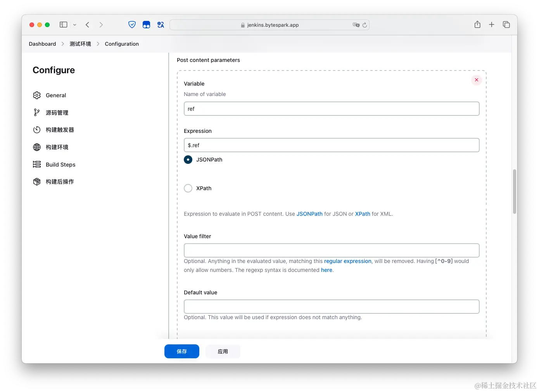This screenshot has height=392, width=539.
Task: Remove the parameter with red X button
Action: point(477,80)
